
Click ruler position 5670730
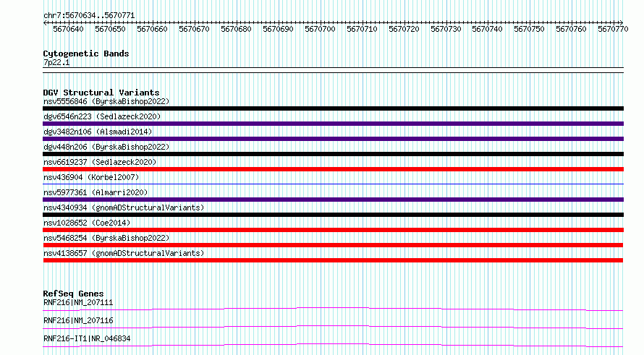(446, 29)
